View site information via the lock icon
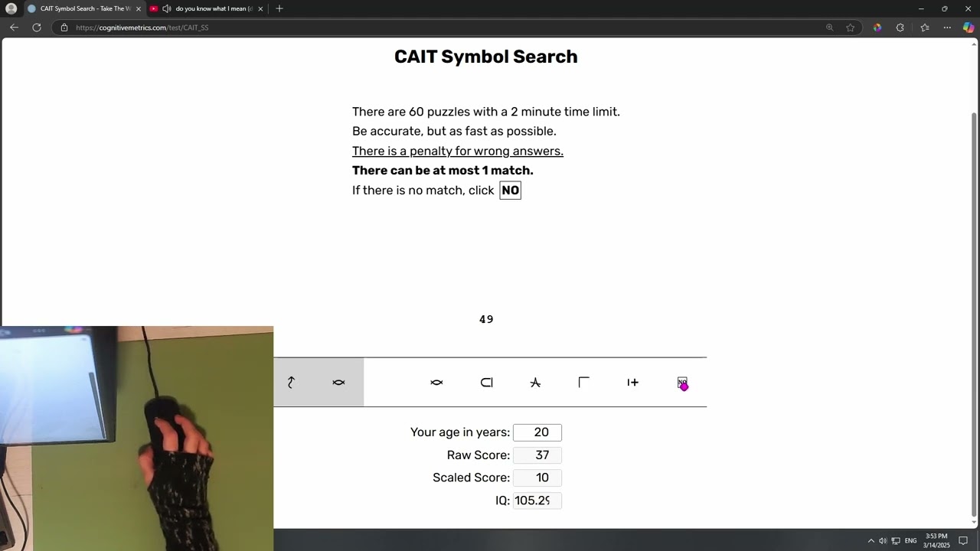Viewport: 980px width, 551px height. click(64, 28)
